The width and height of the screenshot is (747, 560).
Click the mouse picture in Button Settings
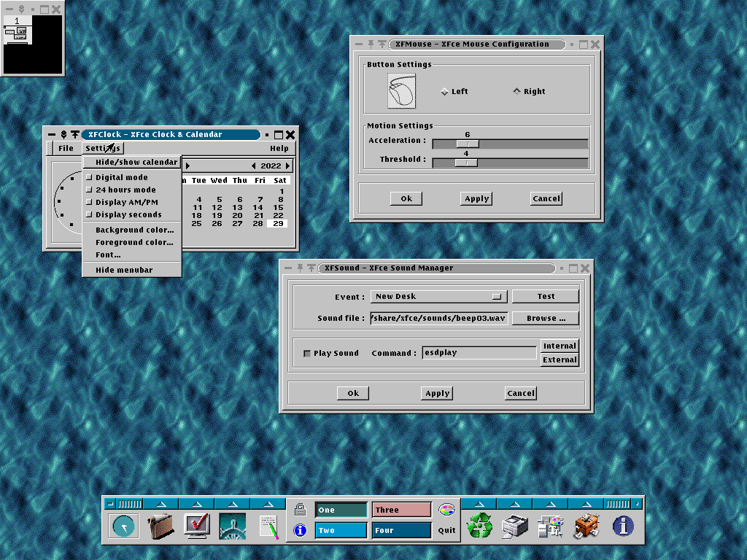[x=402, y=91]
